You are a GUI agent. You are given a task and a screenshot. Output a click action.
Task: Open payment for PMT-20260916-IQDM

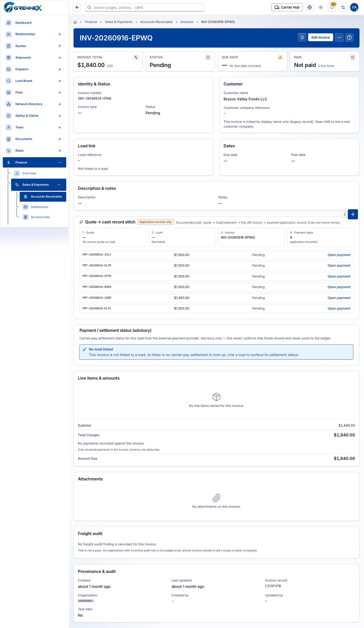(x=339, y=298)
